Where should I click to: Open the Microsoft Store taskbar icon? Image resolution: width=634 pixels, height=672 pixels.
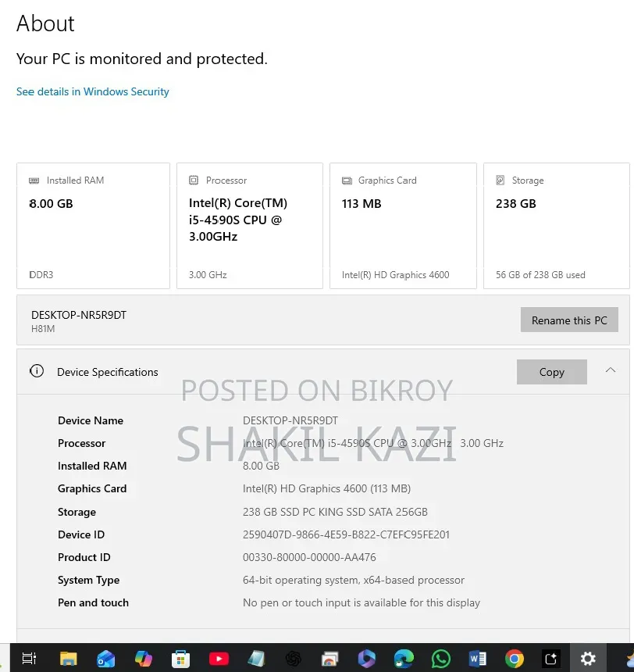pyautogui.click(x=180, y=659)
